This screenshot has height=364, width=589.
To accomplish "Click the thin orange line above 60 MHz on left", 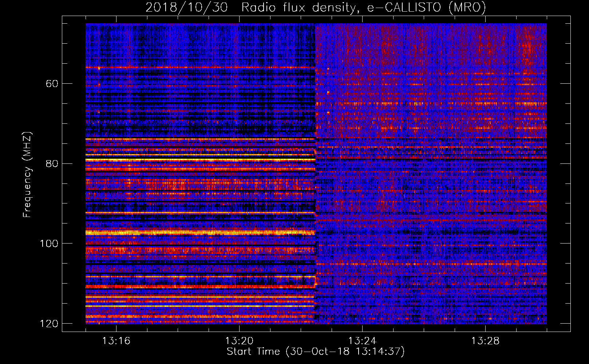I will [199, 67].
